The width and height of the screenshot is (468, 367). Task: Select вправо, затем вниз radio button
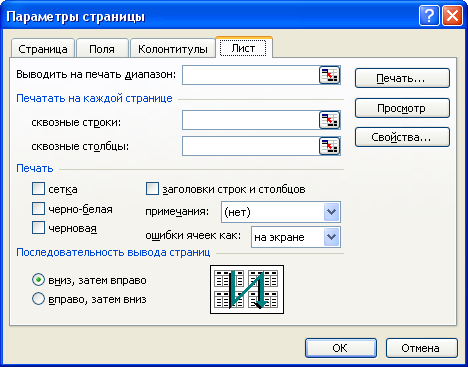(x=38, y=299)
